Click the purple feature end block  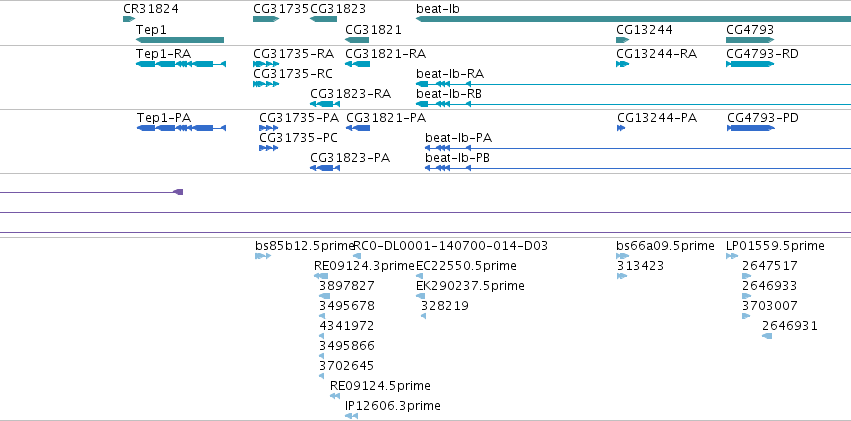[x=178, y=192]
